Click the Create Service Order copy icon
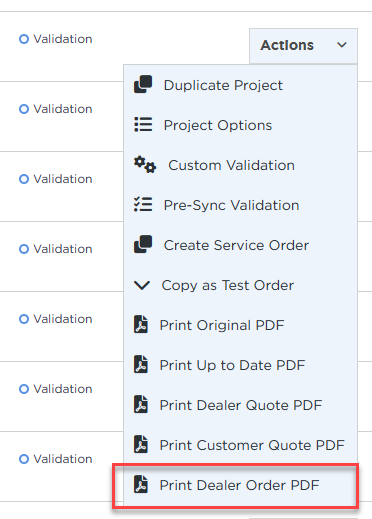372x519 pixels. coord(143,244)
